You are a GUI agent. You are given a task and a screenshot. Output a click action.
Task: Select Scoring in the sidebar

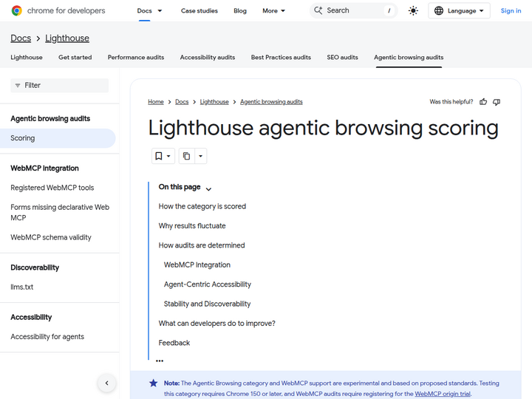tap(58, 138)
